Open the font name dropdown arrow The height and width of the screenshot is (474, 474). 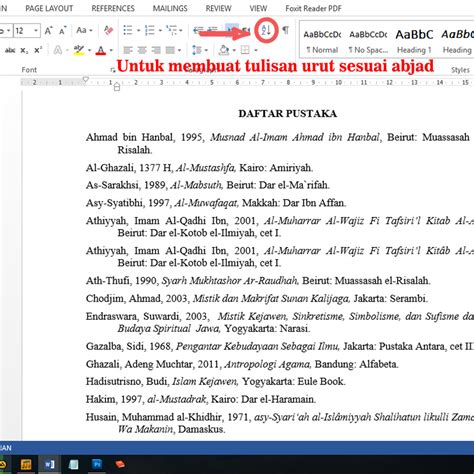pyautogui.click(x=8, y=31)
